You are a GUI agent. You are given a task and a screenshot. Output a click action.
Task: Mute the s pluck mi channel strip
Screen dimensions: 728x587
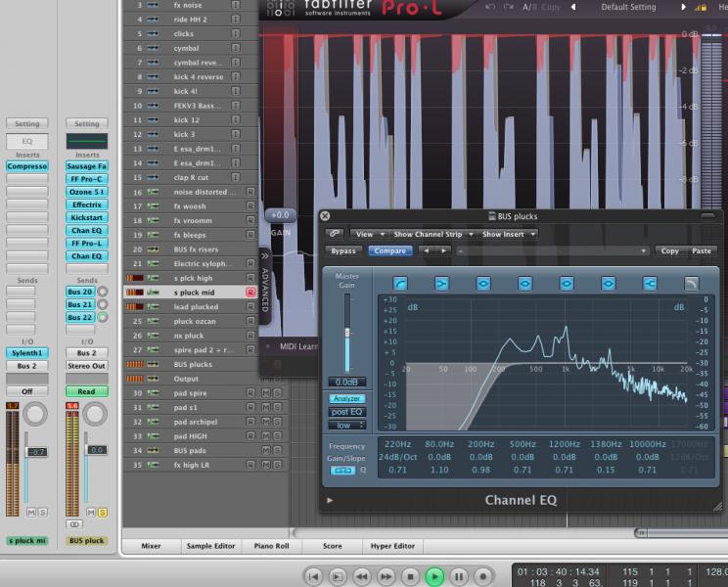point(31,513)
